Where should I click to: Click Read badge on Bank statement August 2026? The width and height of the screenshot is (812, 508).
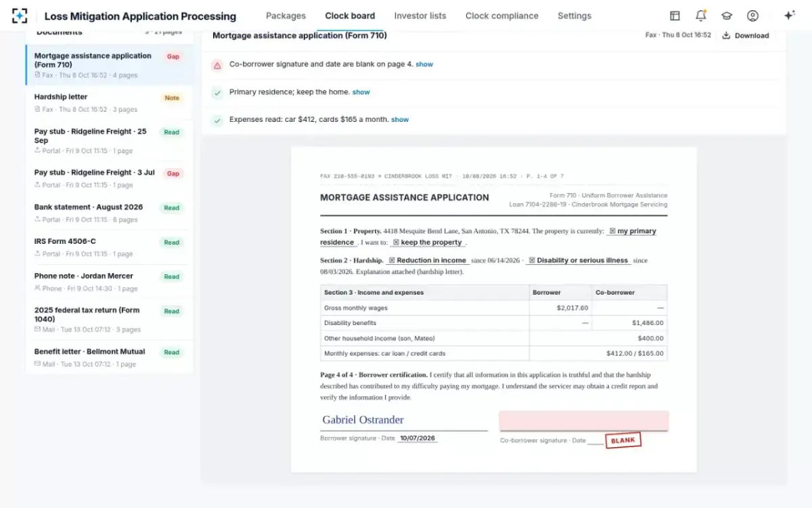[172, 209]
